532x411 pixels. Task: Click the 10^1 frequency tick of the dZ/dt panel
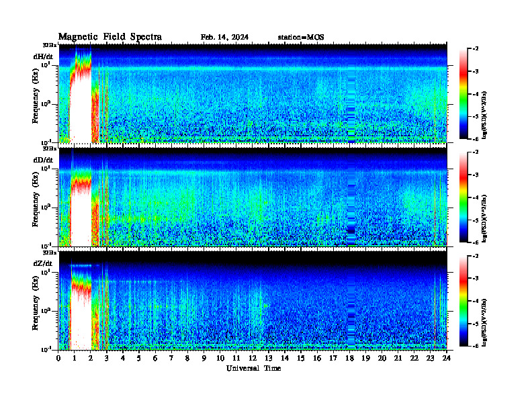[46, 272]
